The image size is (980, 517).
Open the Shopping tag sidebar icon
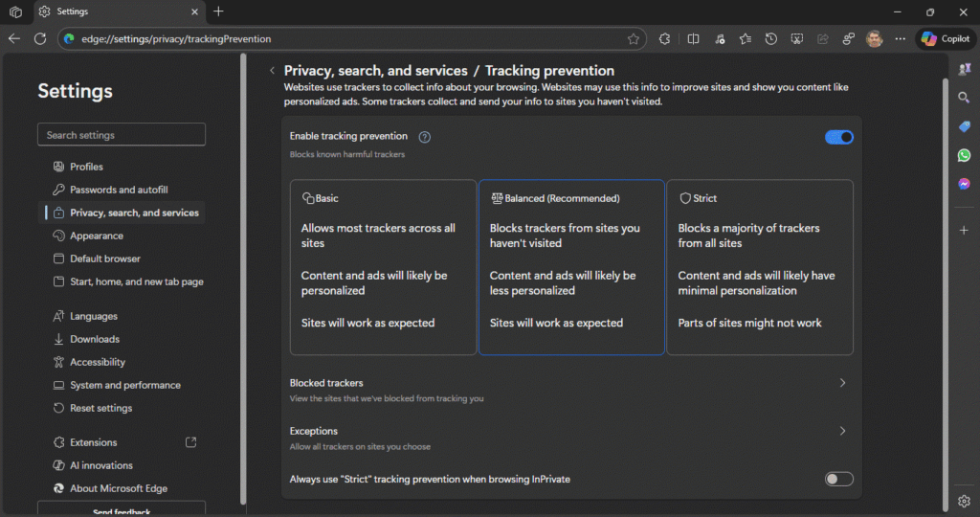(964, 126)
